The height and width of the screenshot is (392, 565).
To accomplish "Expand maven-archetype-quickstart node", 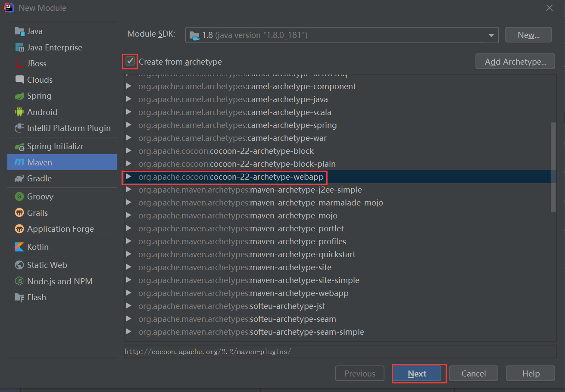I will 128,254.
